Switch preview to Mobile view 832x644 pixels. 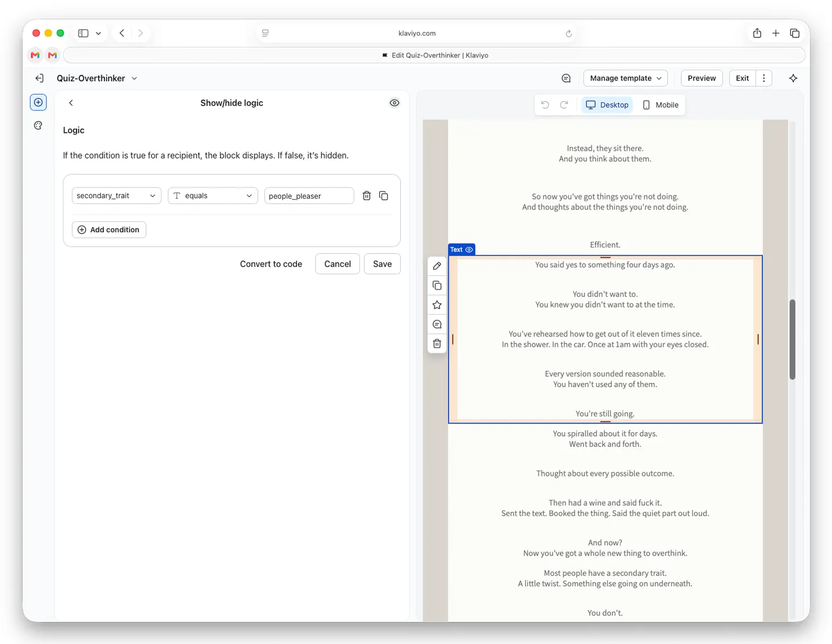tap(660, 105)
